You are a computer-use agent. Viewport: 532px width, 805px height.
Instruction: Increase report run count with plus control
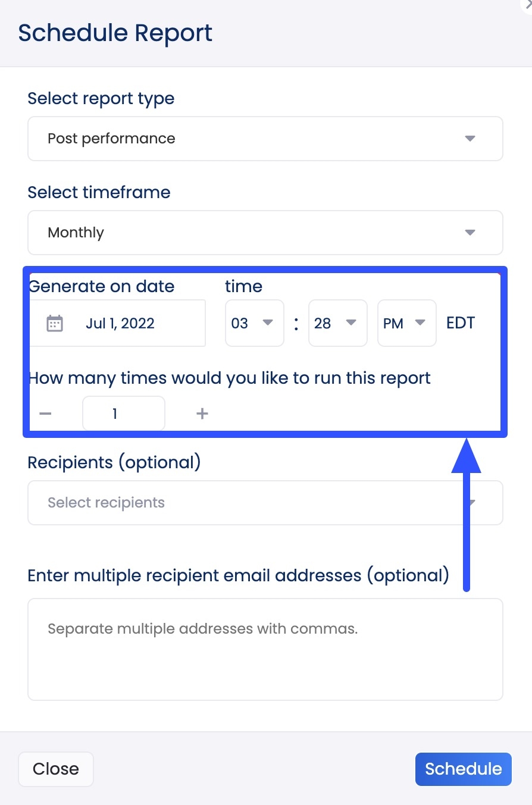(x=202, y=413)
